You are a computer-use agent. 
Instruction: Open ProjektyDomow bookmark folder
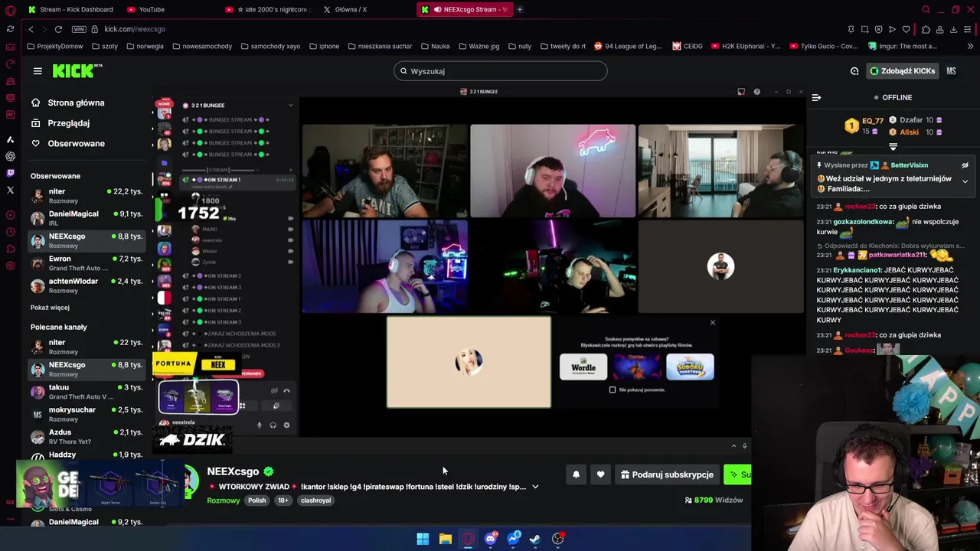click(55, 46)
